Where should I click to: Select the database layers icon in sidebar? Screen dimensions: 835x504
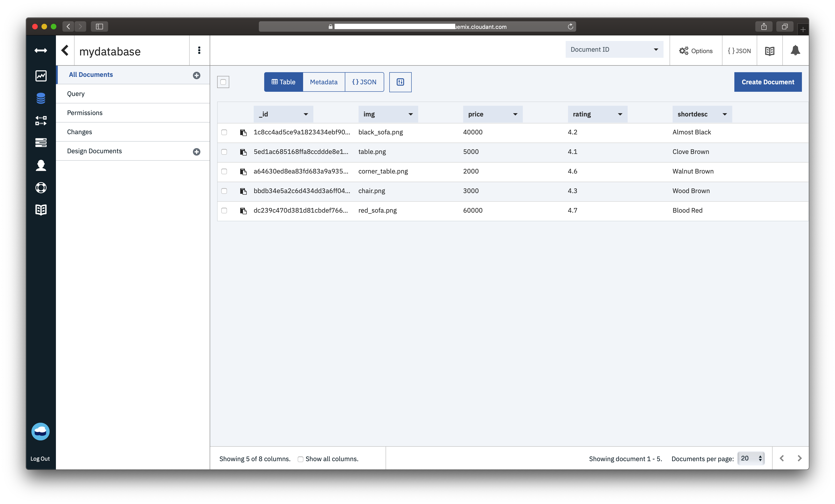[40, 97]
